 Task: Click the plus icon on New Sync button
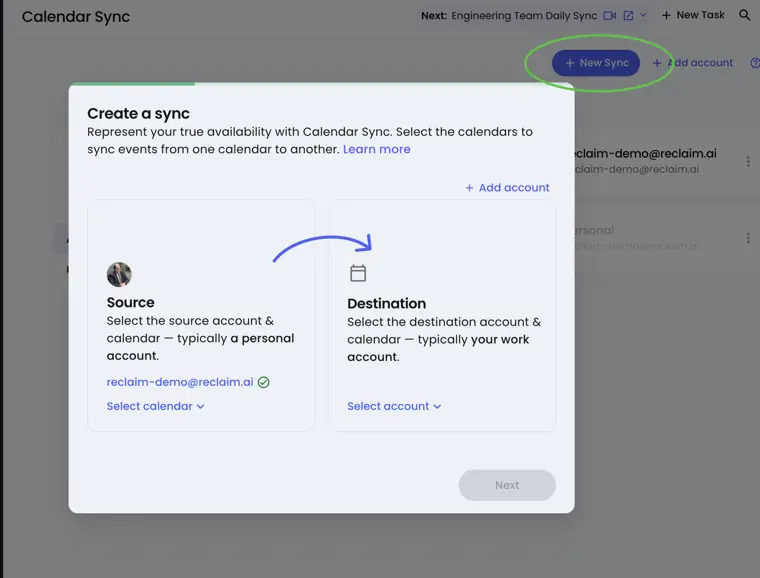(570, 63)
